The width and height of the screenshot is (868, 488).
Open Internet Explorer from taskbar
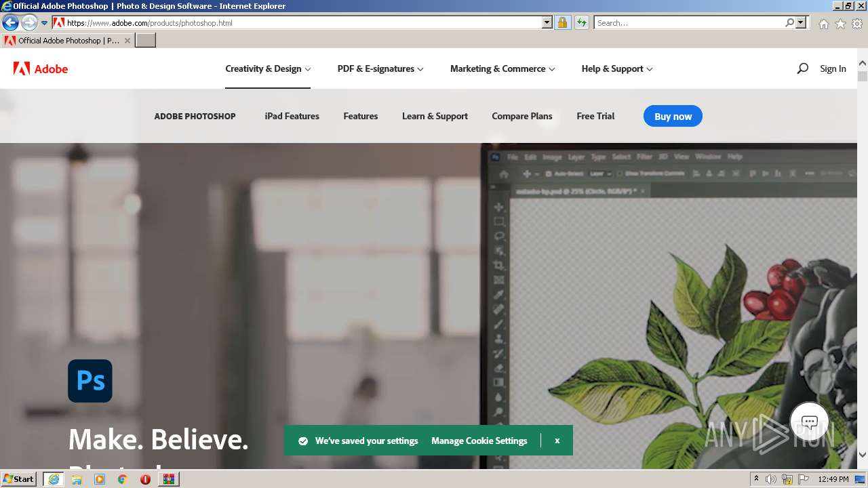point(54,479)
